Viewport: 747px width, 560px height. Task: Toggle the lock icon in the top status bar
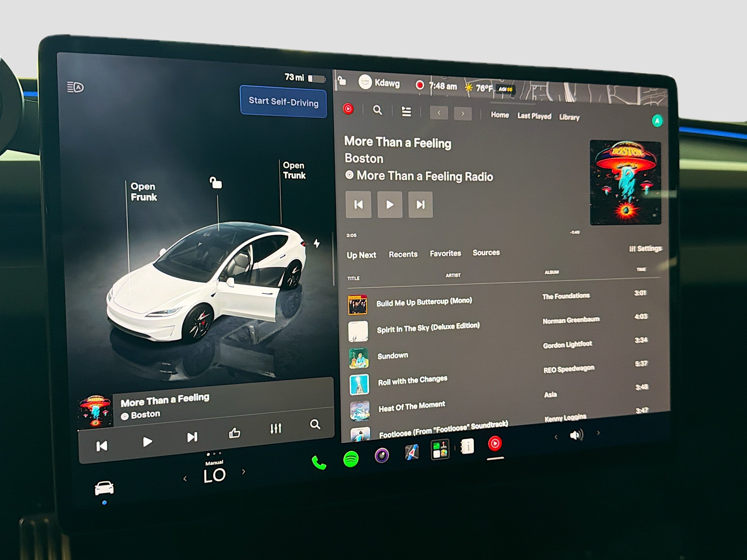coord(342,80)
